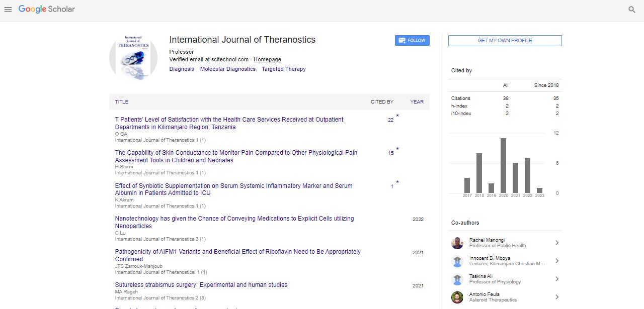644x309 pixels.
Task: Open Targeted Therapy interest tag
Action: pyautogui.click(x=284, y=69)
